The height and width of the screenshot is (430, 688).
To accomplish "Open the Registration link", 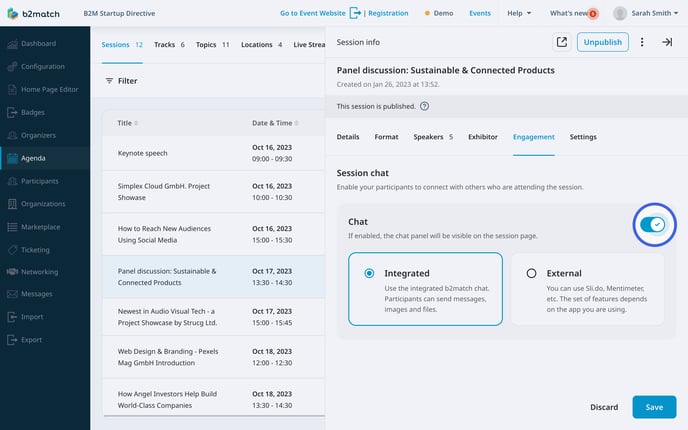I will pos(388,13).
